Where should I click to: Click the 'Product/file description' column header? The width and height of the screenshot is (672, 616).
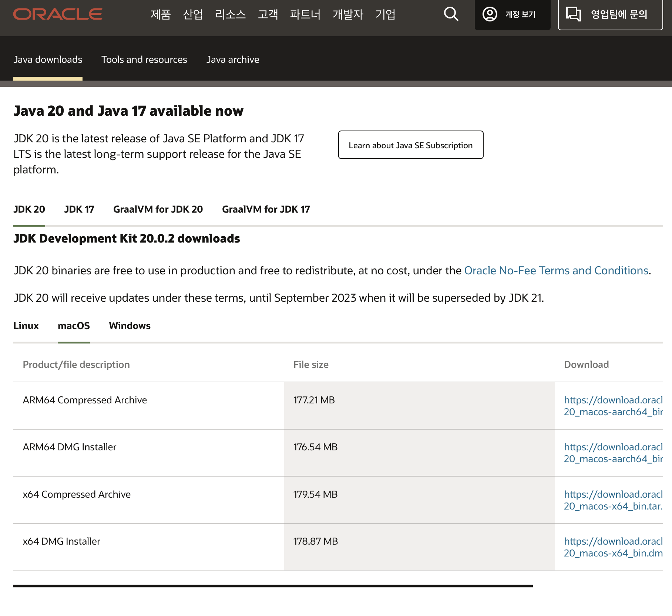(76, 365)
